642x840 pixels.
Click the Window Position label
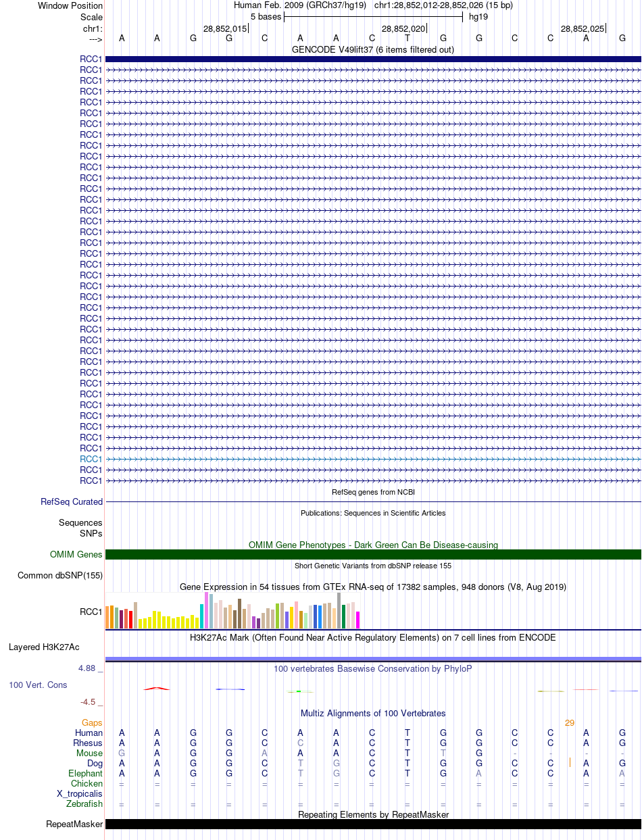(x=70, y=5)
